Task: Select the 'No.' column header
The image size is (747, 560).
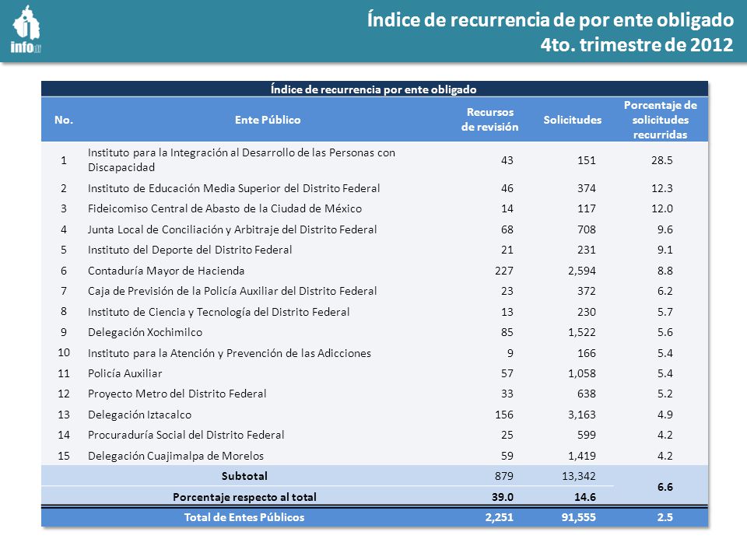Action: pyautogui.click(x=64, y=120)
